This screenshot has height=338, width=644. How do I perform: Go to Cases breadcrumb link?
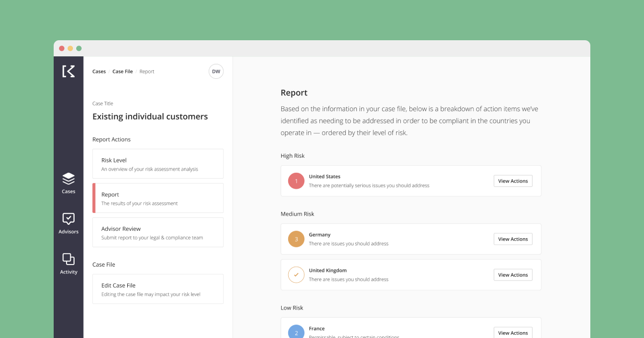pyautogui.click(x=99, y=71)
